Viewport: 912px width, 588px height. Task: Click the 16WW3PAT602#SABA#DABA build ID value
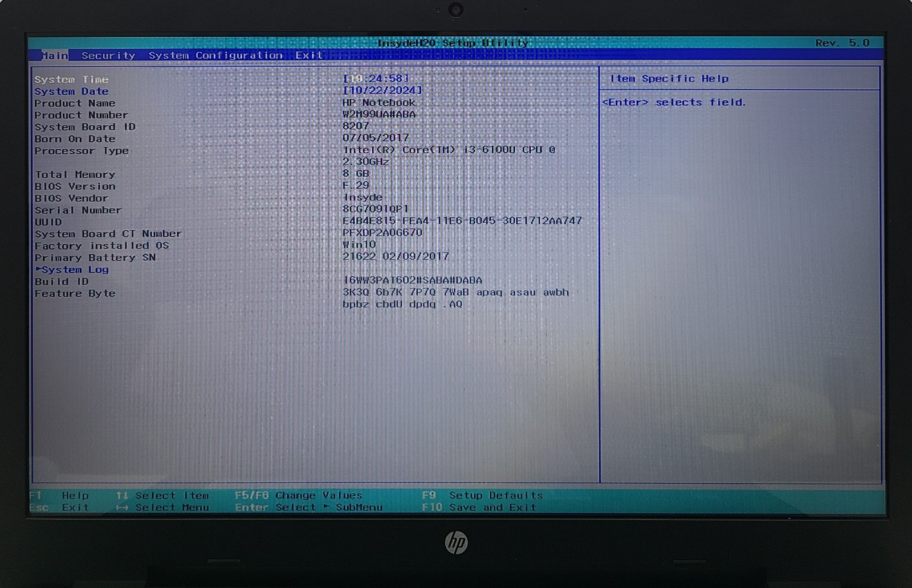click(412, 280)
